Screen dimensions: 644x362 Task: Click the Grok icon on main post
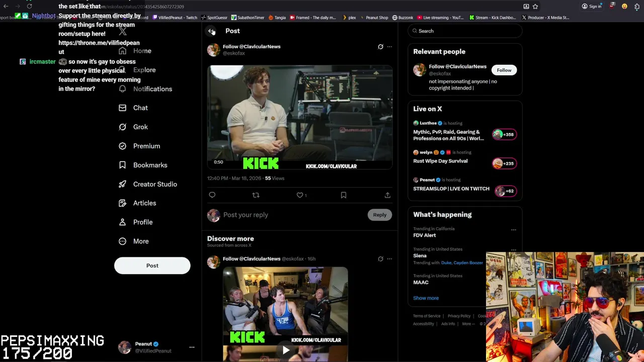pos(380,47)
